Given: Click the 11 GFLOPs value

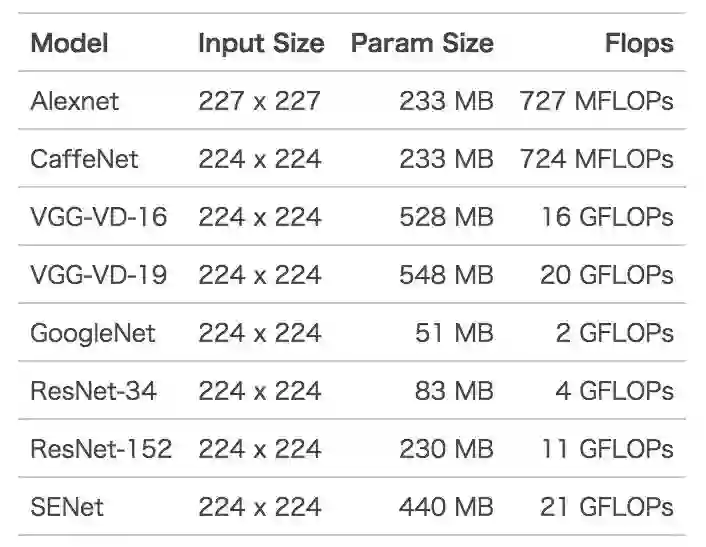Looking at the screenshot, I should click(607, 449).
